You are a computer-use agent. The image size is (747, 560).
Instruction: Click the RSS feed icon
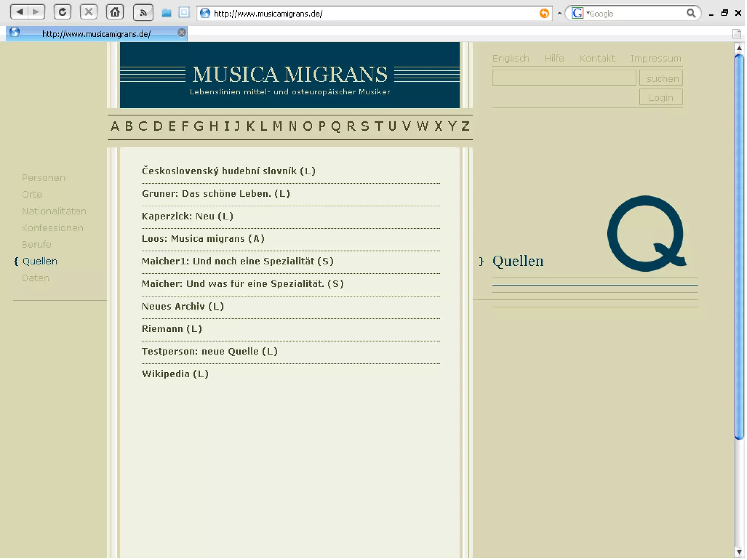(143, 13)
